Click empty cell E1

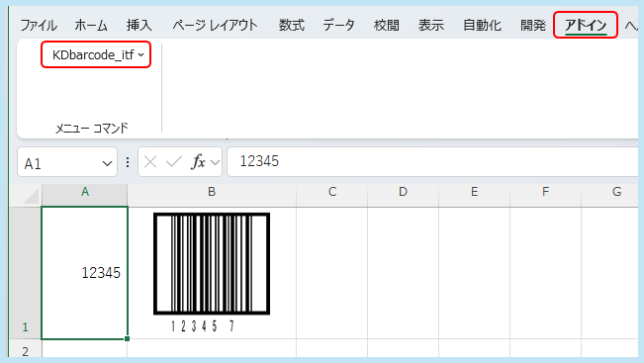(474, 273)
